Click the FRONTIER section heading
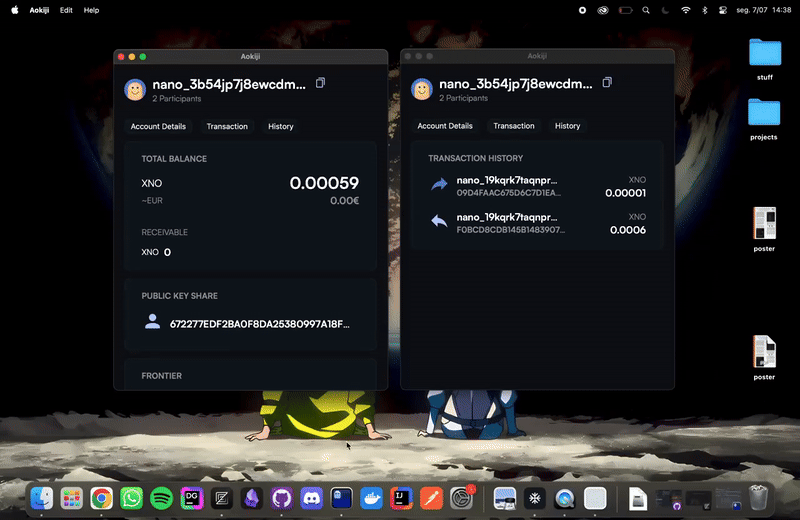 pyautogui.click(x=162, y=376)
